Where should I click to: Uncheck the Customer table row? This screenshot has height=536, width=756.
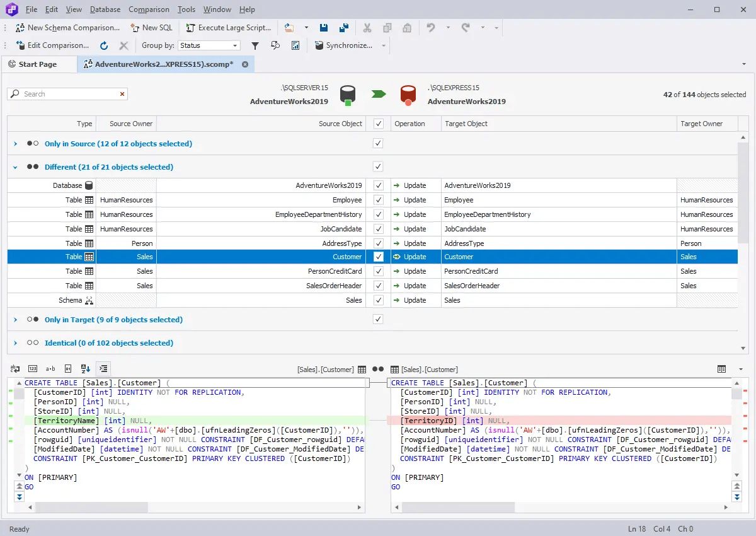(x=377, y=257)
